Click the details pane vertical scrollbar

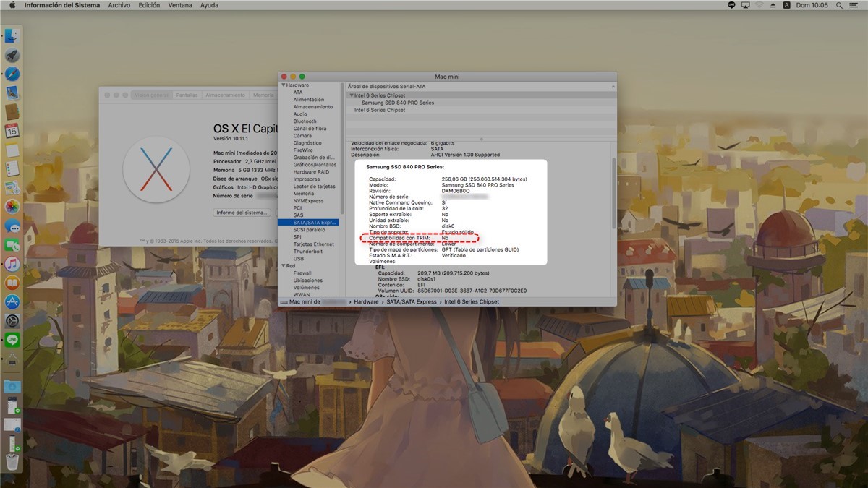(x=614, y=192)
